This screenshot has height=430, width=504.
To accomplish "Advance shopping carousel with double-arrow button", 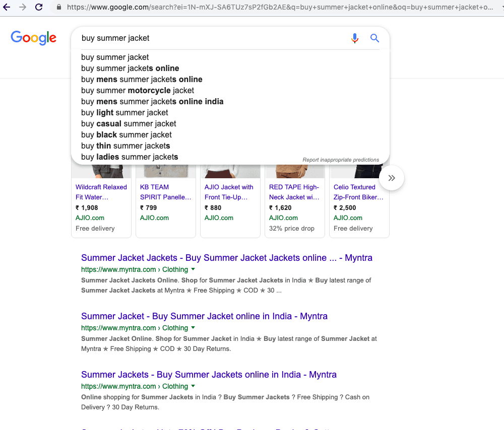I will point(392,178).
